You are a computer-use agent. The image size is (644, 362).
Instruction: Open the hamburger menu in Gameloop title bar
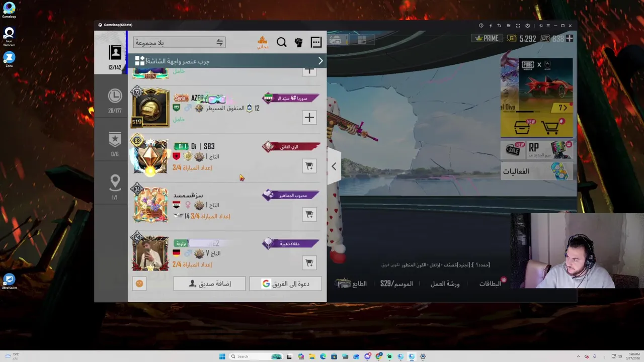548,26
